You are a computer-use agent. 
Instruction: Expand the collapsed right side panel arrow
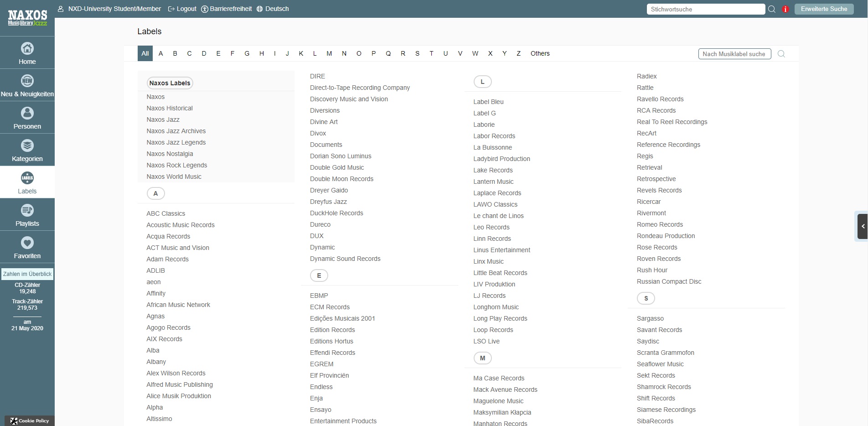(x=862, y=226)
